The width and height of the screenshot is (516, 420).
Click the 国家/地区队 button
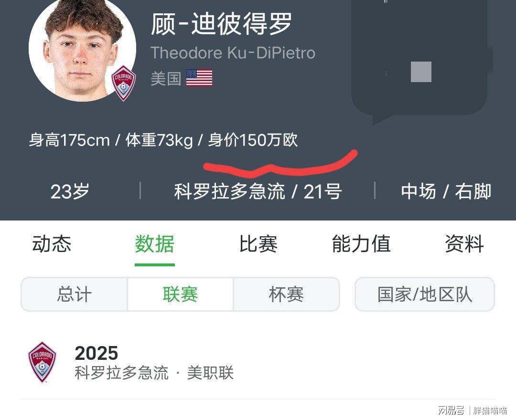425,294
